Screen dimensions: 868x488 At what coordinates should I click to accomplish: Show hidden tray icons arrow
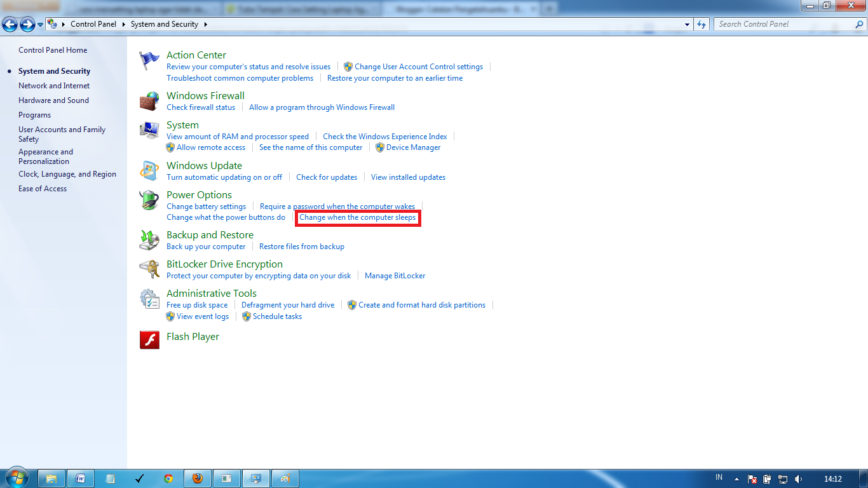pyautogui.click(x=736, y=478)
